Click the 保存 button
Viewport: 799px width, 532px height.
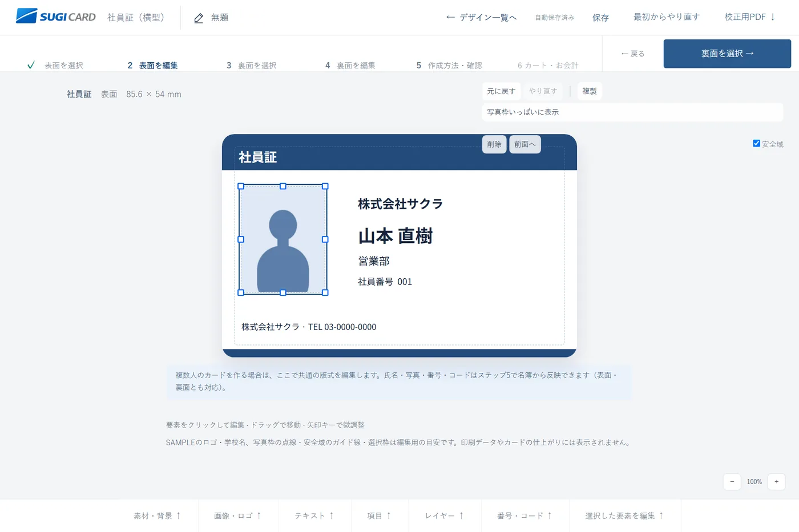click(x=600, y=18)
